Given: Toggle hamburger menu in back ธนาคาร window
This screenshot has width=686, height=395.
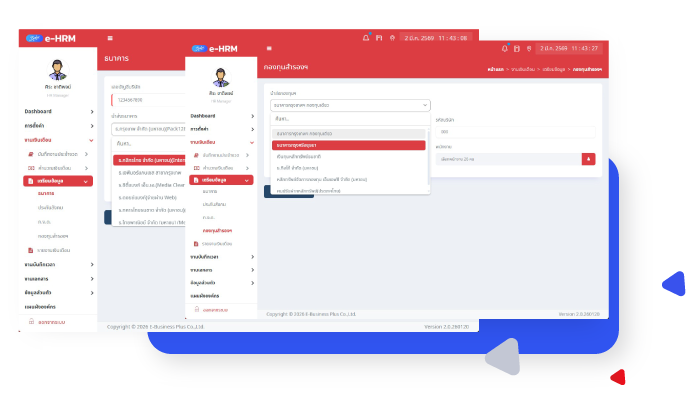Looking at the screenshot, I should (110, 38).
